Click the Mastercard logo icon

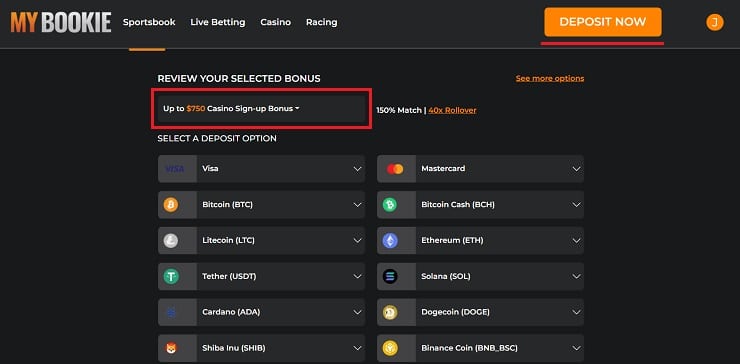click(x=395, y=169)
